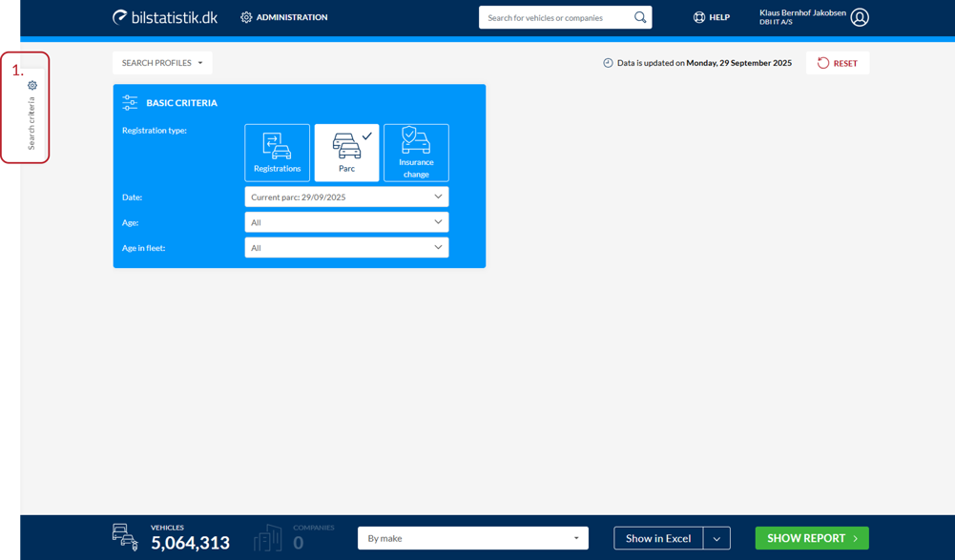
Task: Select the Insurance change registration type
Action: coord(416,153)
